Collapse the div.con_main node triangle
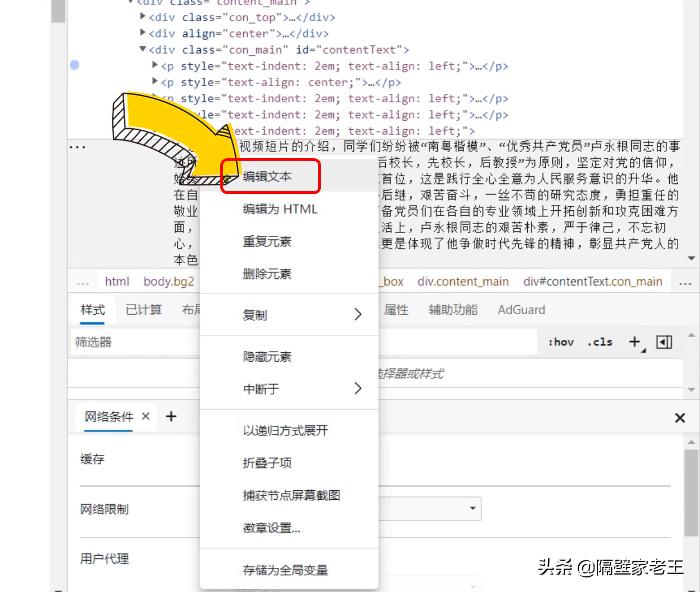This screenshot has width=700, height=592. point(144,50)
